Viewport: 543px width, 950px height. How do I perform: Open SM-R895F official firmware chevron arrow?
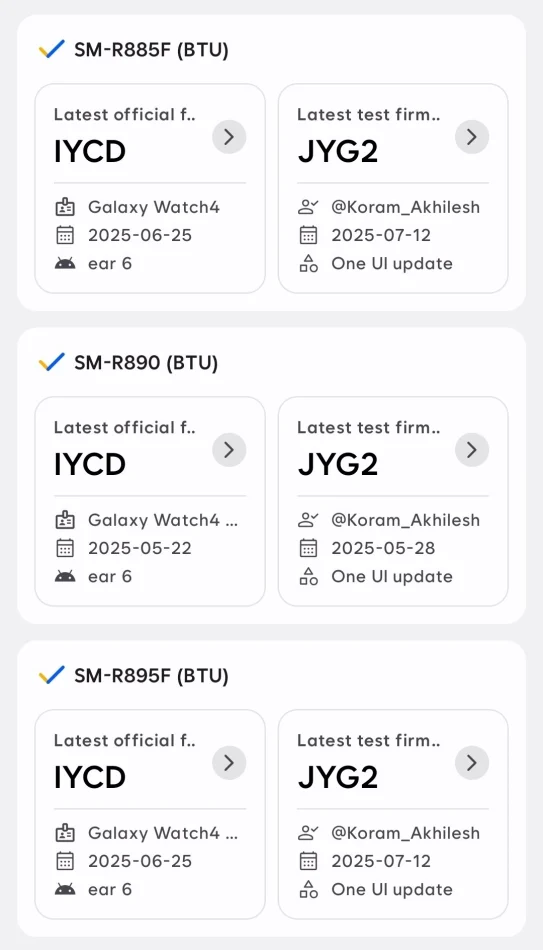click(229, 762)
